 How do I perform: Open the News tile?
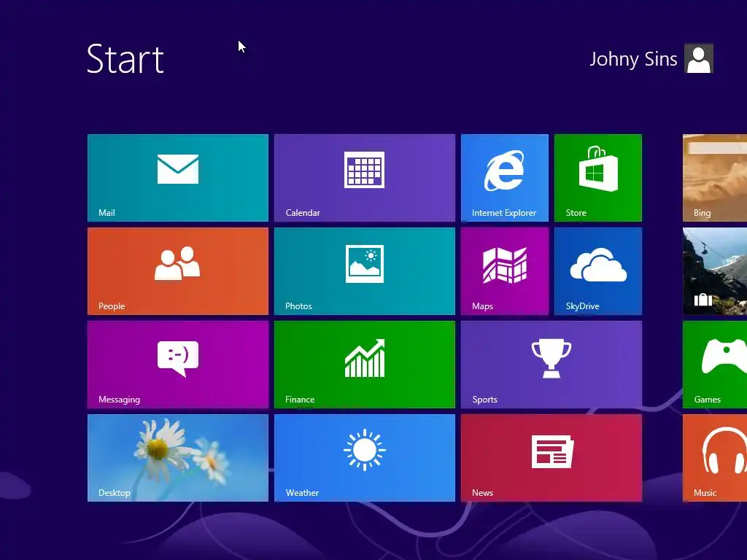click(551, 458)
